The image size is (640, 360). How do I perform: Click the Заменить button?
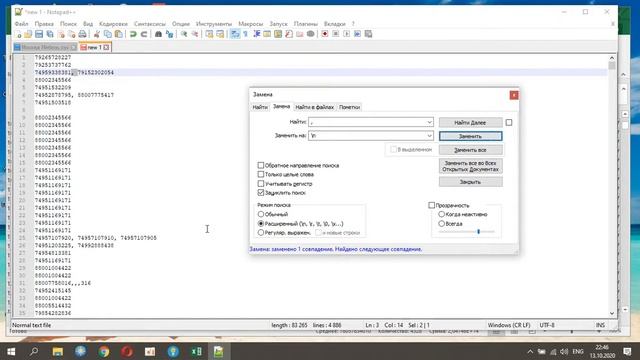[470, 136]
